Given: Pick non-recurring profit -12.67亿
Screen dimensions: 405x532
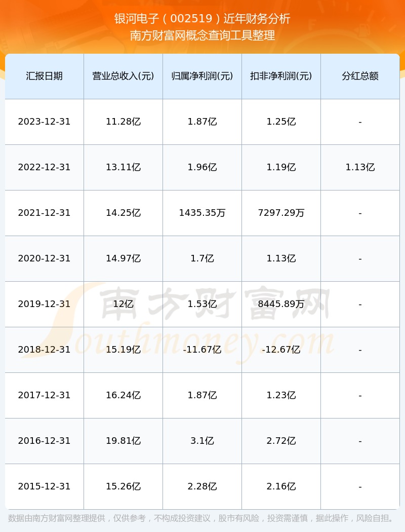Looking at the screenshot, I should click(281, 350).
